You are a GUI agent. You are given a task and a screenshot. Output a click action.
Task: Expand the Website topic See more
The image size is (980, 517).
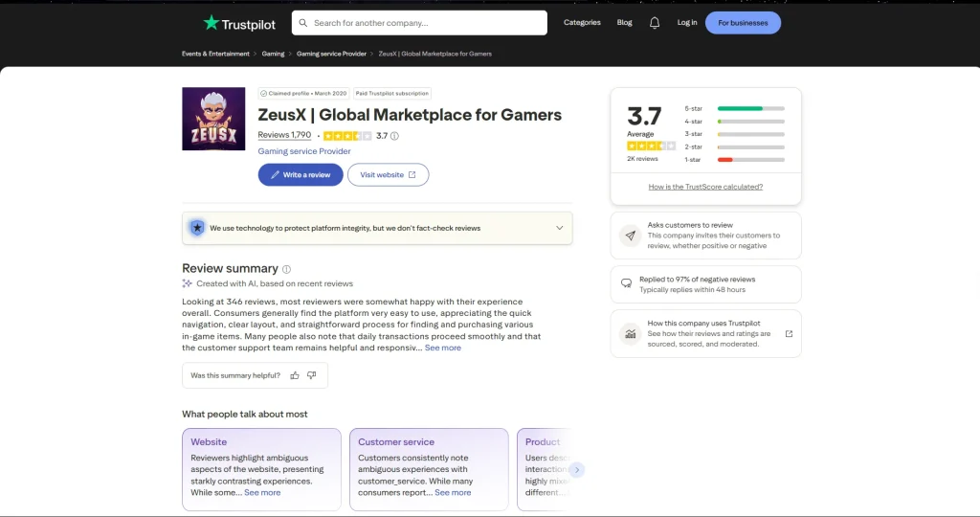(x=262, y=493)
